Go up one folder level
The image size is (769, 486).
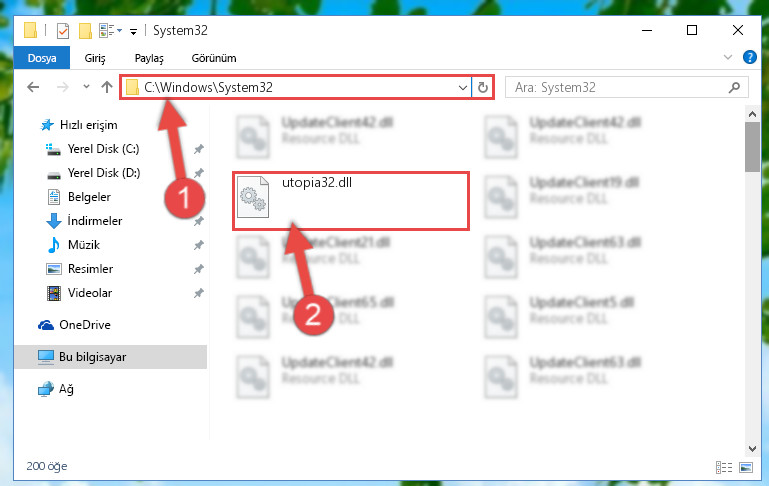[106, 87]
